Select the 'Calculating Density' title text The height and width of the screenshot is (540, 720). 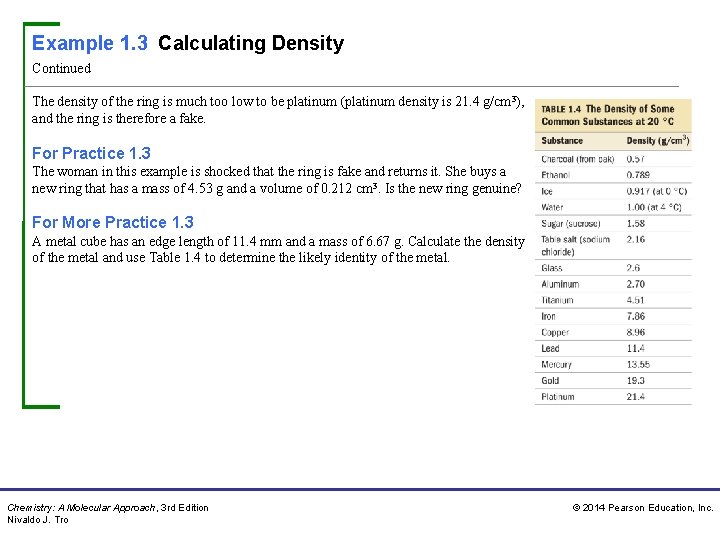tap(251, 43)
